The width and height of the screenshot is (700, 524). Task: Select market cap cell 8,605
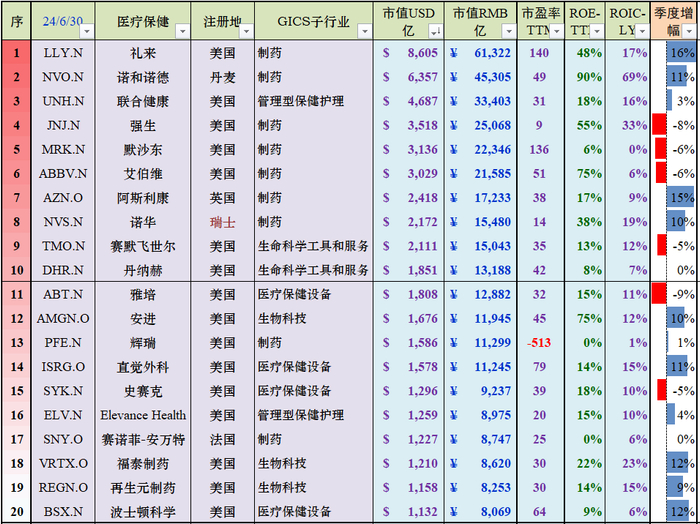tap(409, 53)
